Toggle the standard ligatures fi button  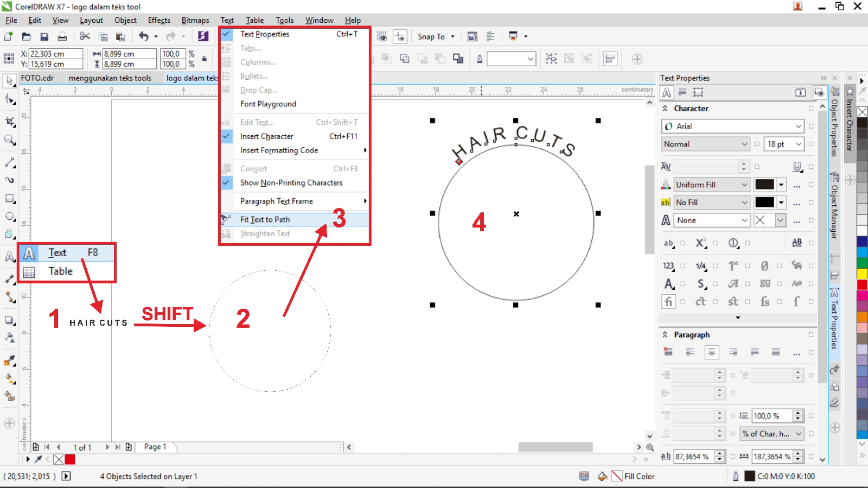tap(668, 301)
